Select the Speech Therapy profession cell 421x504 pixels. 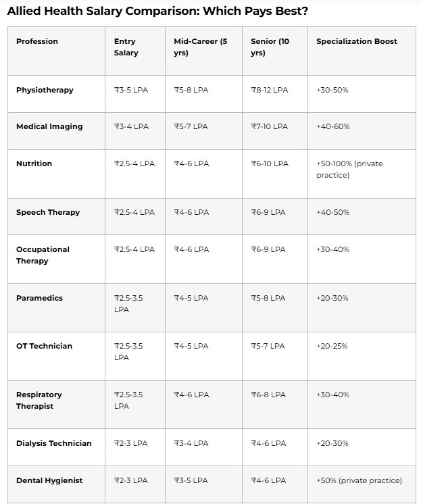[x=48, y=213]
